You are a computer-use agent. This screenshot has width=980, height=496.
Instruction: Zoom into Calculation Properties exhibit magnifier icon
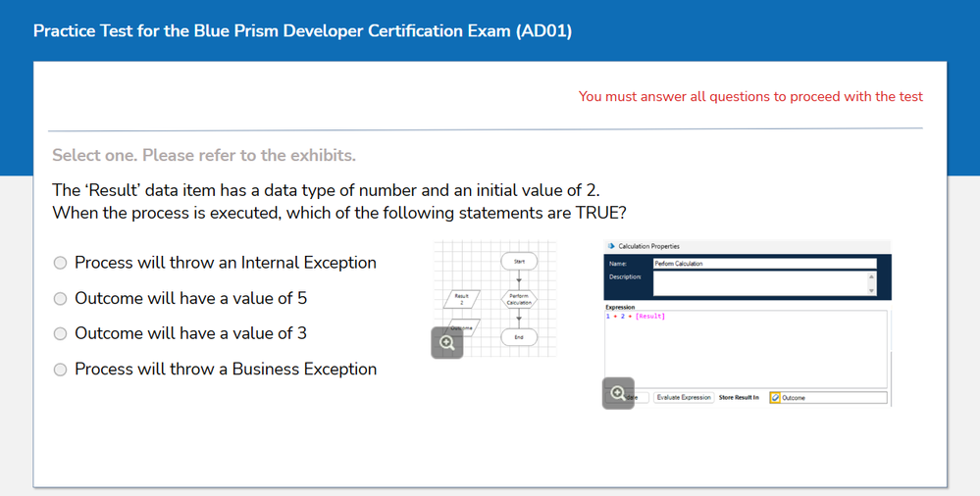(618, 393)
